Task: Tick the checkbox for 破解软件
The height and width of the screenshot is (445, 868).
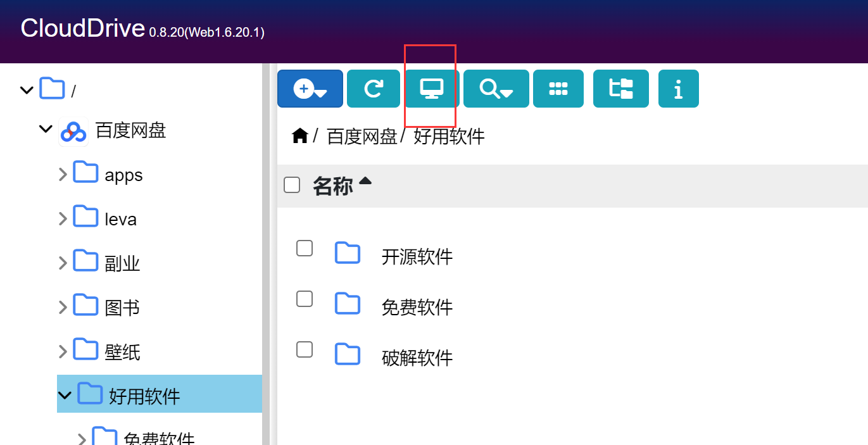Action: coord(304,349)
